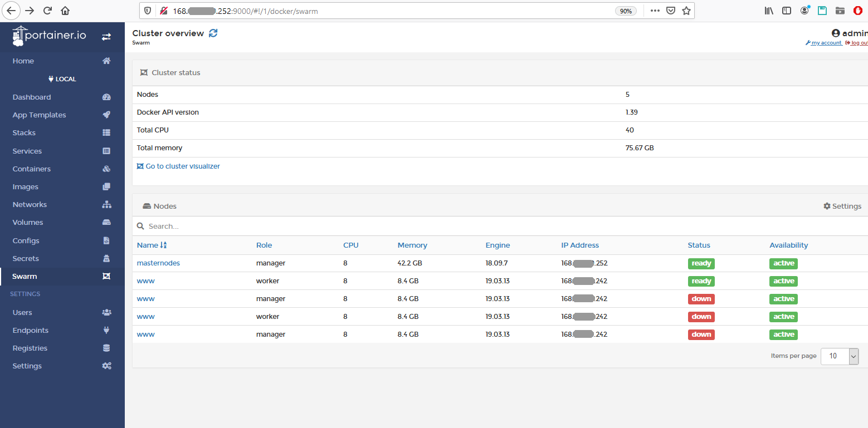Click the my account link
The width and height of the screenshot is (868, 428).
823,43
